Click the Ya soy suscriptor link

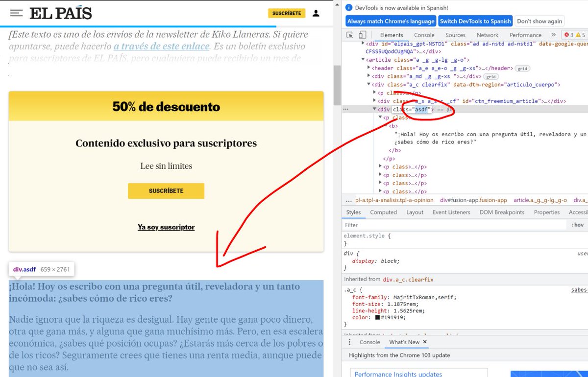click(x=166, y=227)
